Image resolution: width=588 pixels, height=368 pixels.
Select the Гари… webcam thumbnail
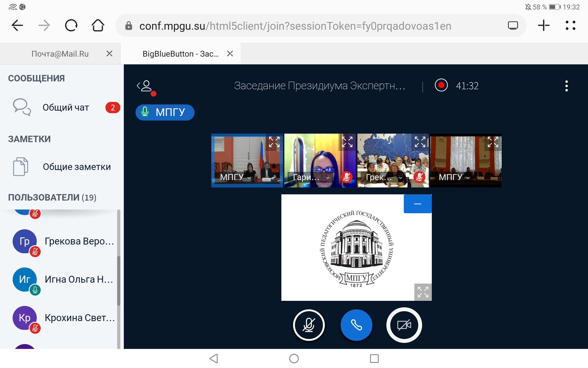pos(320,161)
